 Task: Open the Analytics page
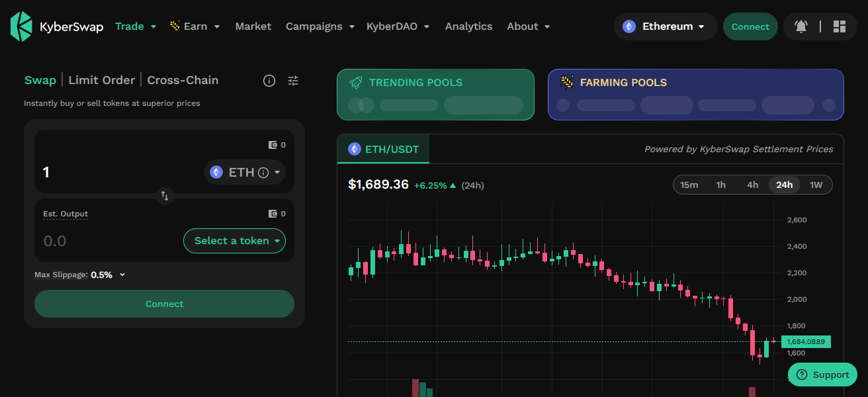(x=468, y=26)
